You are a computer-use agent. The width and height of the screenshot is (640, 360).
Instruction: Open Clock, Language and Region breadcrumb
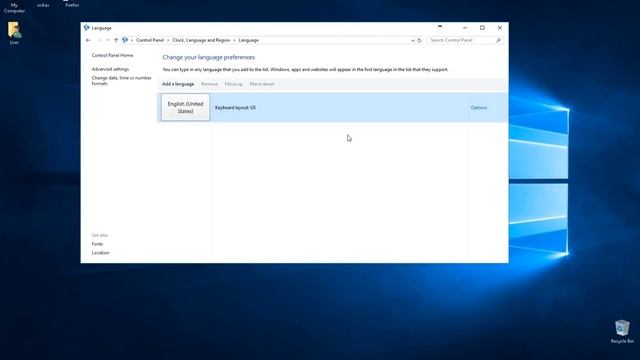(201, 40)
